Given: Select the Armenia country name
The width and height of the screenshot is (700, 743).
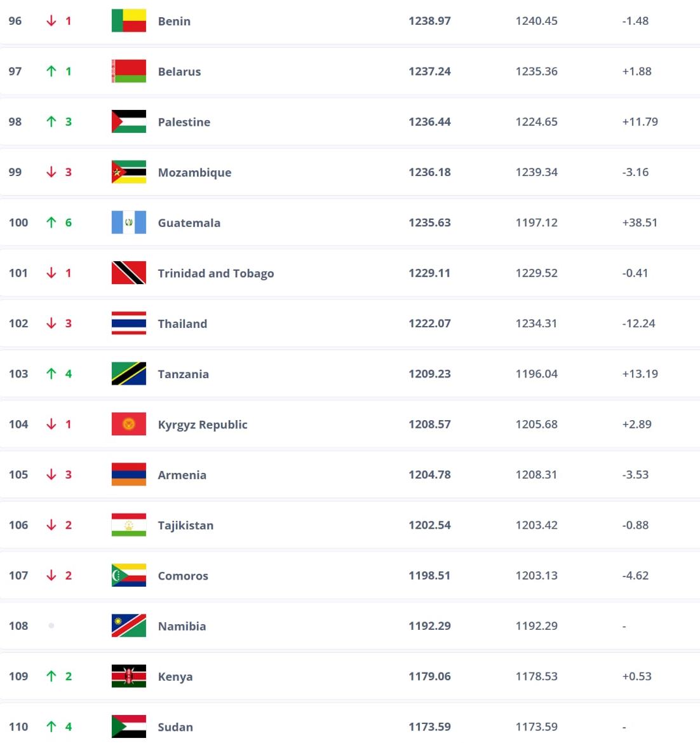Looking at the screenshot, I should (x=182, y=475).
